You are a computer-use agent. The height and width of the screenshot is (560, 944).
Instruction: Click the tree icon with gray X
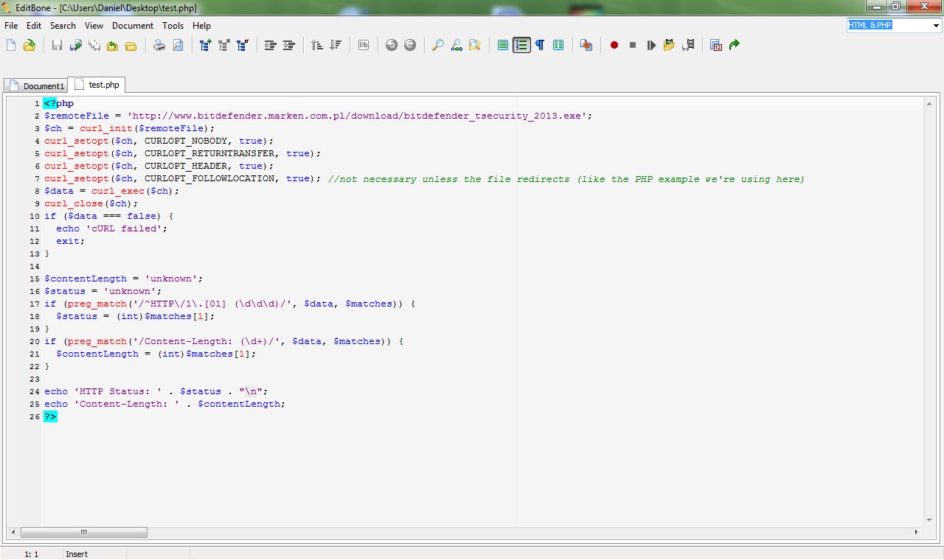click(224, 45)
